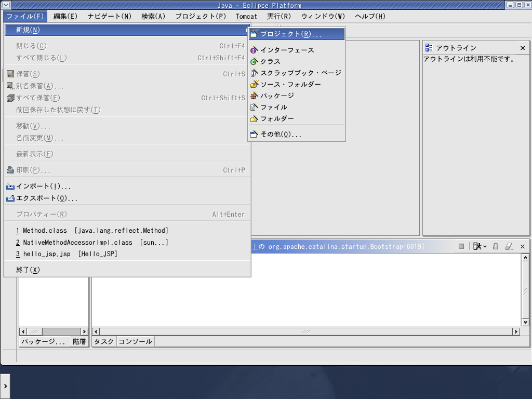Open the ナビゲート(N) menu
The image size is (532, 399).
tap(109, 16)
